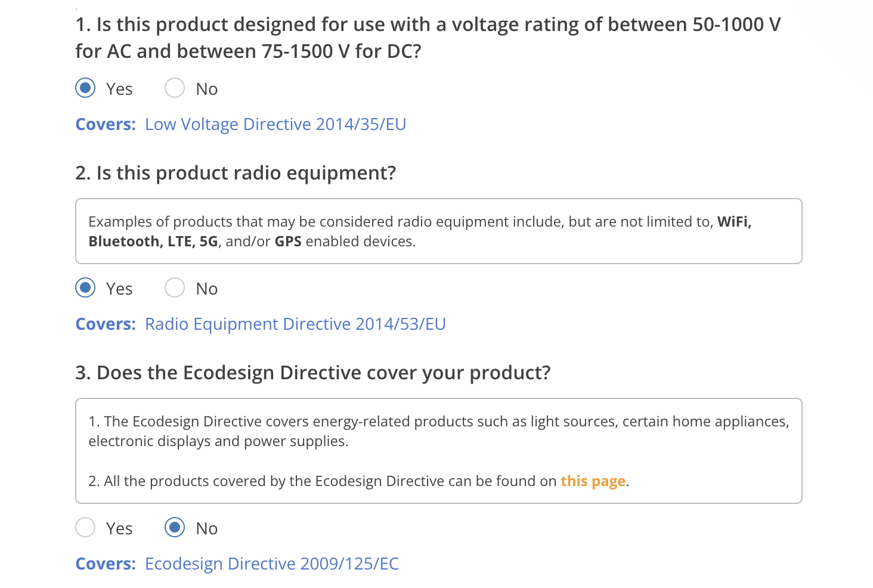This screenshot has width=873, height=588.
Task: Open the Ecodesign Directive 2009/125/EC link
Action: click(x=272, y=564)
